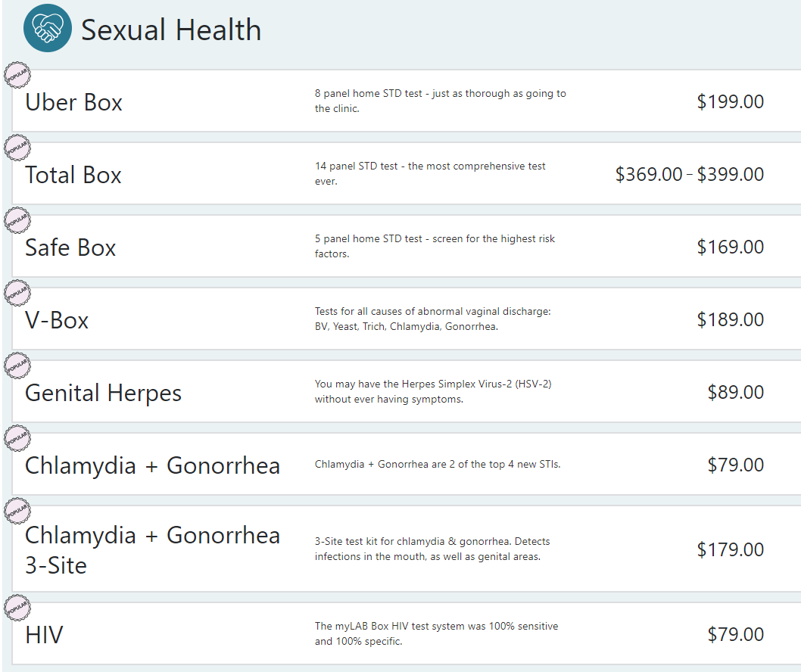Click Popular badge on Chlamydia + Gonorrhea 3-Site
801x672 pixels.
tap(17, 512)
